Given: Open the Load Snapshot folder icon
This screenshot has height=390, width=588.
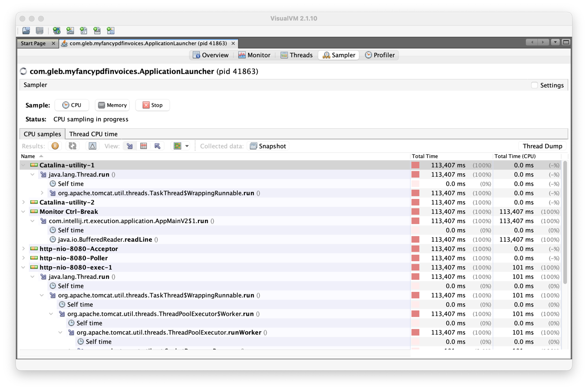Looking at the screenshot, I should click(x=26, y=30).
